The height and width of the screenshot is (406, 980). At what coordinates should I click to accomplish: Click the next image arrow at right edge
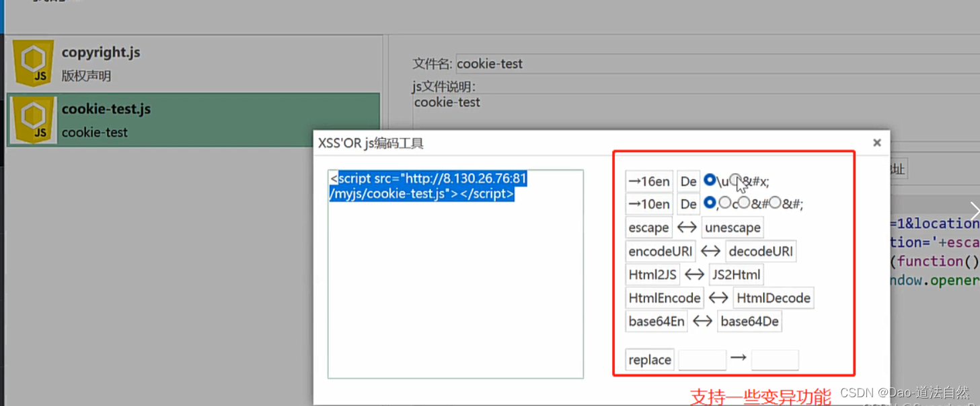[x=973, y=210]
